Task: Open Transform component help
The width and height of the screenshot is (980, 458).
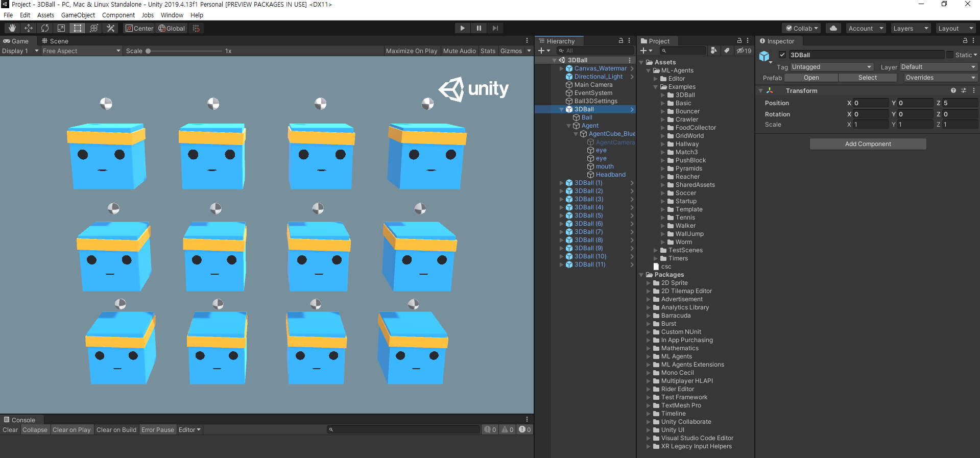Action: (953, 90)
